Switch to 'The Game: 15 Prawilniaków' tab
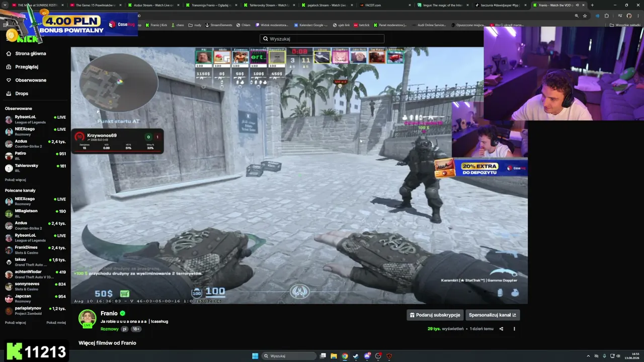This screenshot has width=644, height=362. [x=96, y=5]
